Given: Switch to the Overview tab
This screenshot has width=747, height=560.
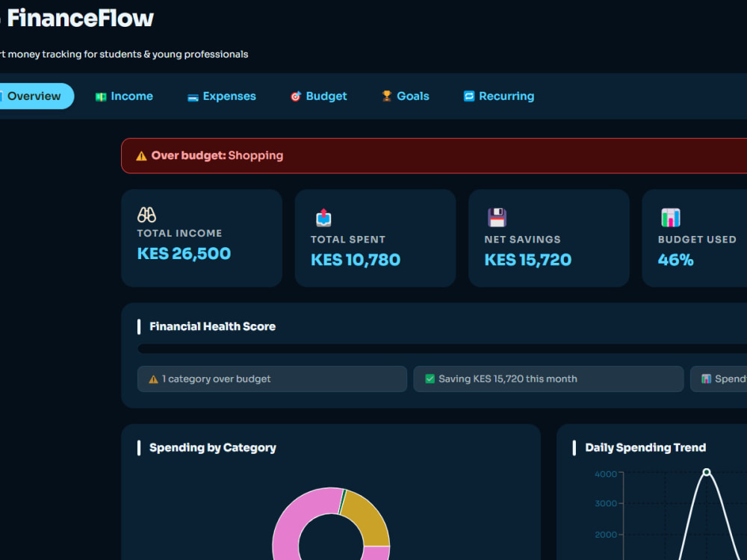Looking at the screenshot, I should click(x=34, y=96).
